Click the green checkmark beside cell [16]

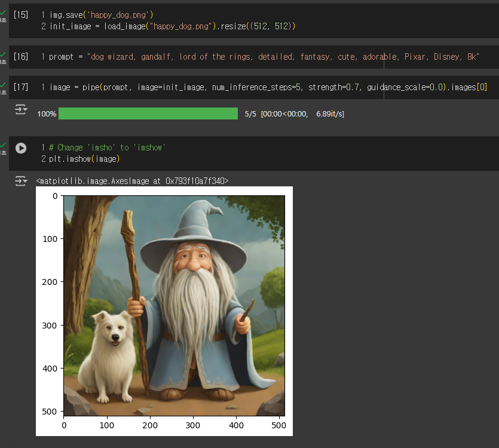(3, 55)
